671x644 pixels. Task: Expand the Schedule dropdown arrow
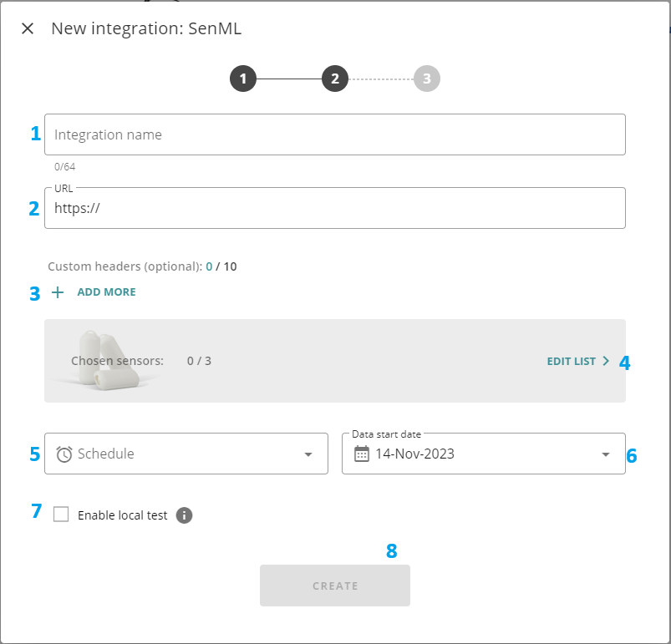pyautogui.click(x=308, y=454)
